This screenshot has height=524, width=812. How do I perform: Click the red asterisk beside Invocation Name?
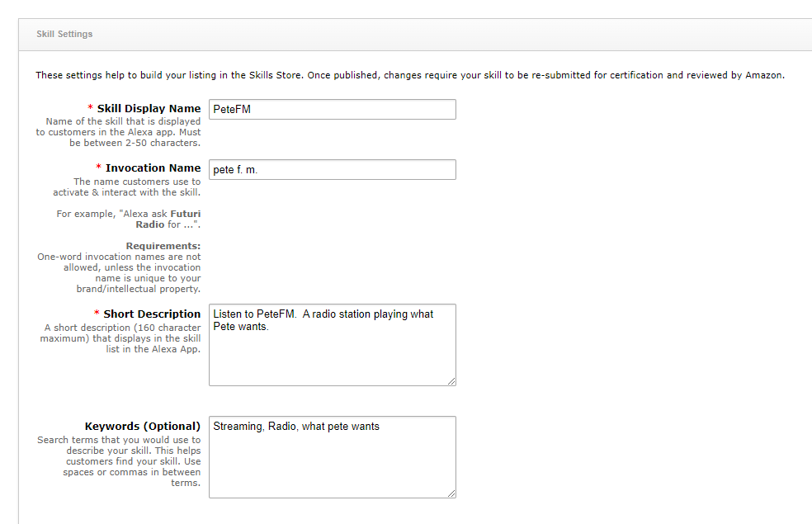click(x=98, y=168)
